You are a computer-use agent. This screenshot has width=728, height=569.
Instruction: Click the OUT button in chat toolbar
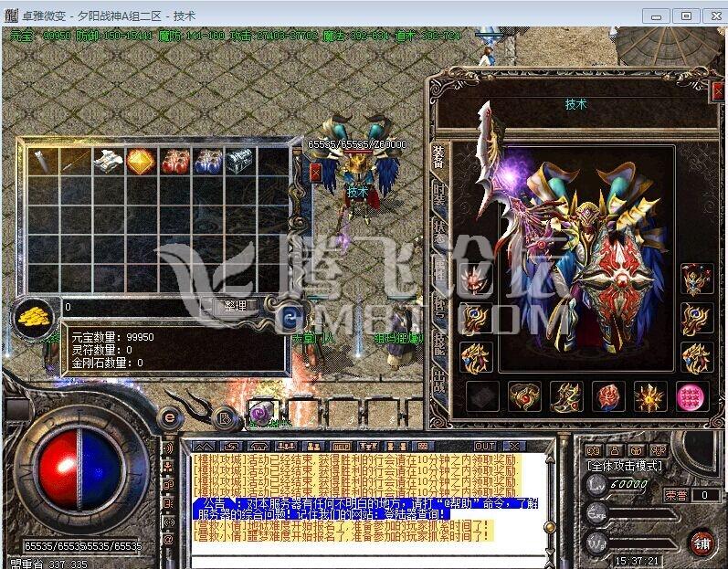click(485, 446)
